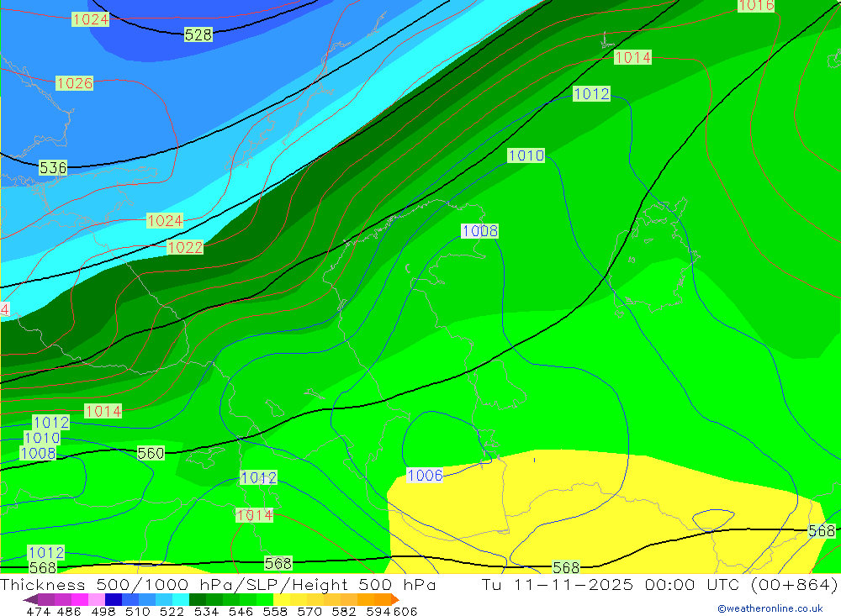
Task: Select the 536 height contour label
Action: (x=53, y=168)
